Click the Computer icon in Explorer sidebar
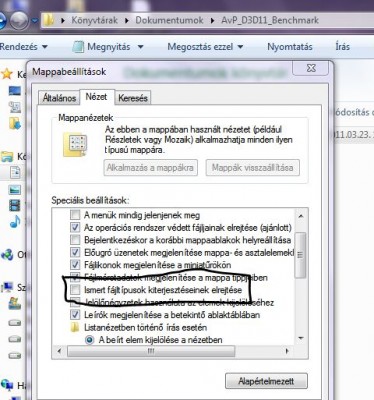The height and width of the screenshot is (400, 374). 7,287
